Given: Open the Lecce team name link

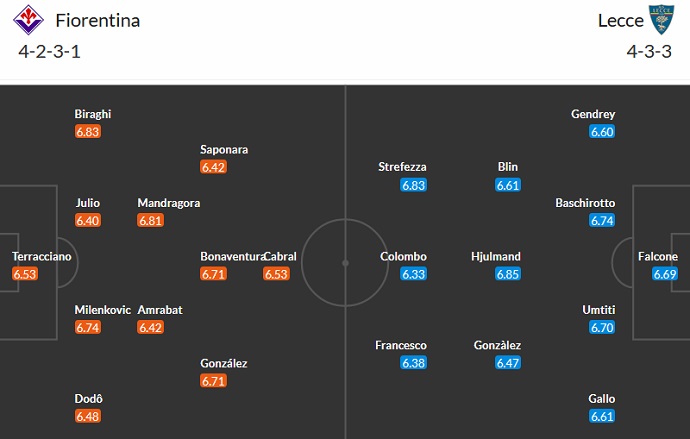Looking at the screenshot, I should click(620, 20).
